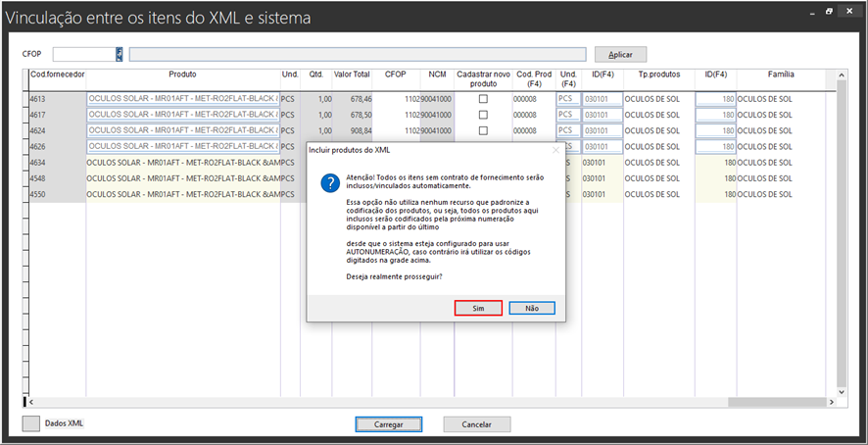Edit product name field for row 4613
This screenshot has width=868, height=445.
(182, 99)
